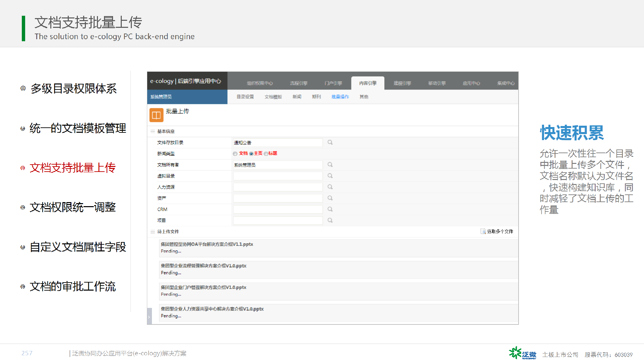Click the 统一的文档模板管理 slide bullet
The height and width of the screenshot is (362, 644).
click(x=78, y=128)
